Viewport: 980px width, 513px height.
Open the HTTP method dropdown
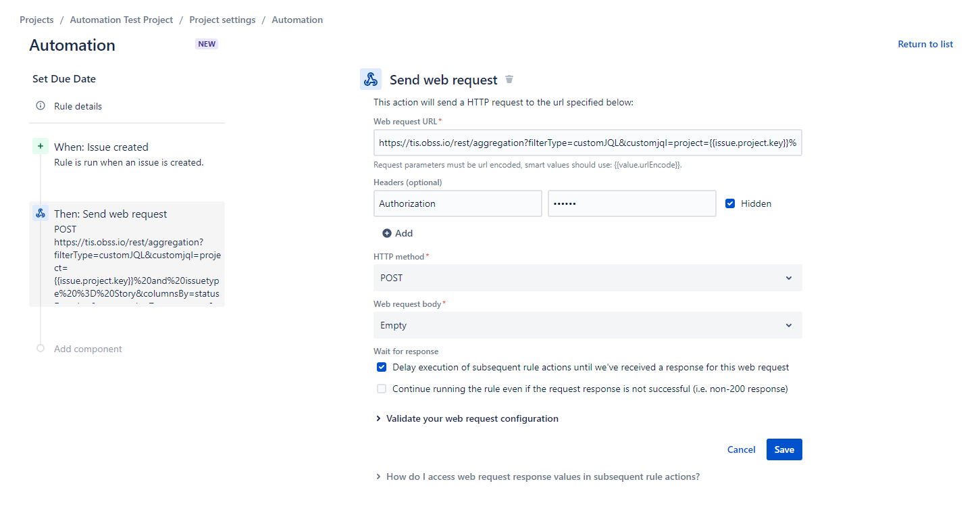tap(588, 278)
